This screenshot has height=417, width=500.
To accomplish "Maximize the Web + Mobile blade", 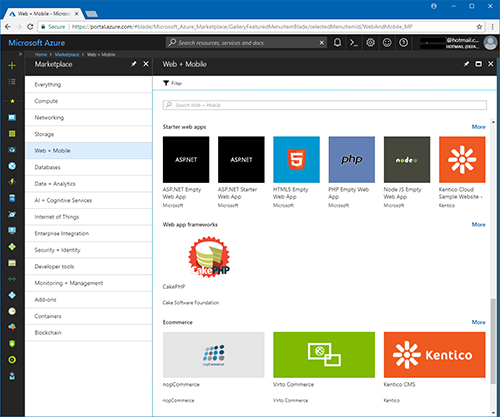I will tap(478, 64).
